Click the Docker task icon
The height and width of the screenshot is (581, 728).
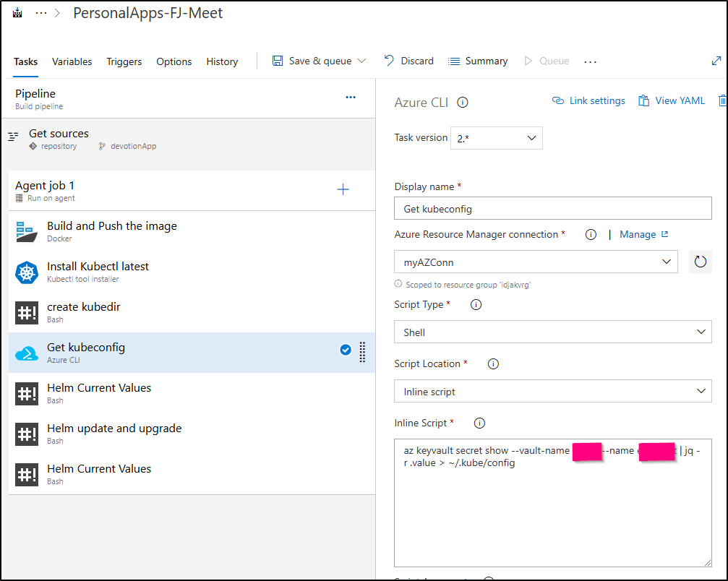(x=27, y=231)
